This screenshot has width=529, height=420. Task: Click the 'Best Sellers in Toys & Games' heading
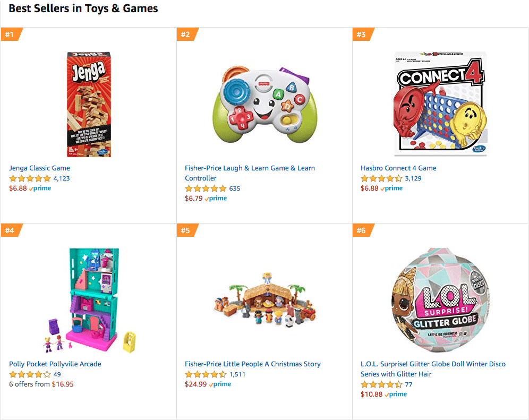pyautogui.click(x=82, y=8)
